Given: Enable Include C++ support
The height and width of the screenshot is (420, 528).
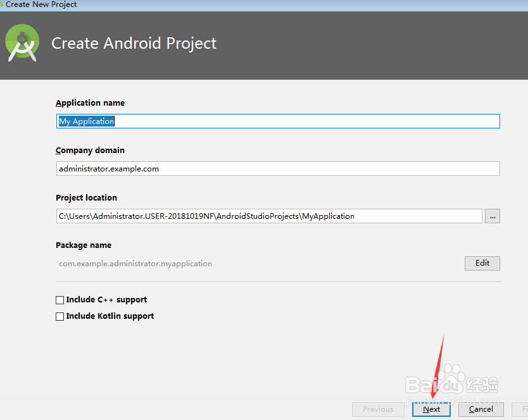Looking at the screenshot, I should [60, 300].
